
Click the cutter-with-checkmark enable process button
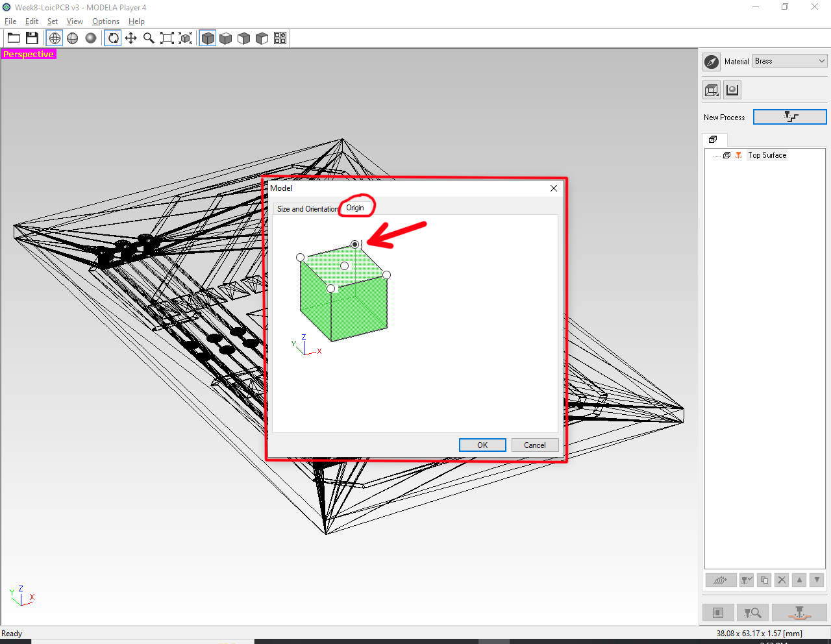747,580
